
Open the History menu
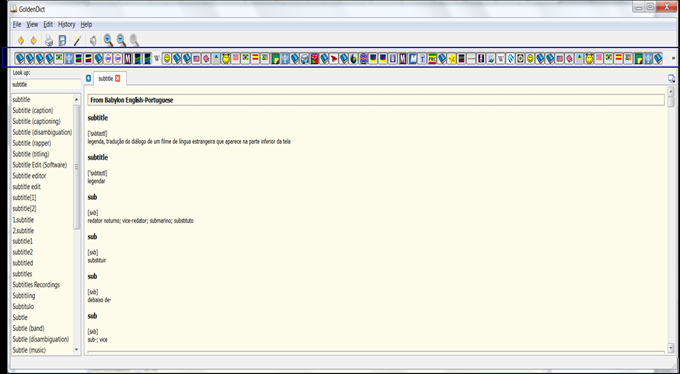pyautogui.click(x=67, y=24)
